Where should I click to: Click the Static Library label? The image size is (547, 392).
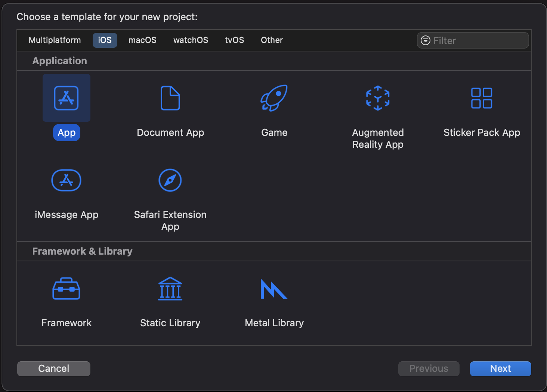point(170,323)
